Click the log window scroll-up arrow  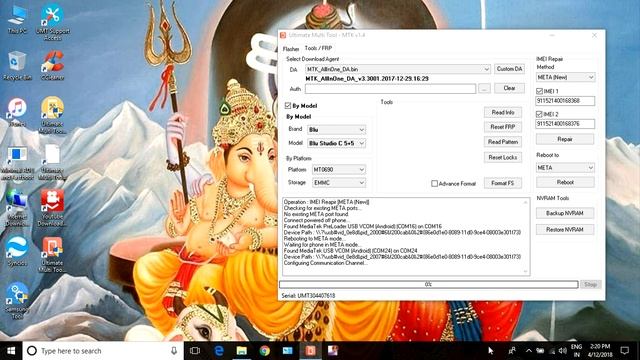click(525, 202)
